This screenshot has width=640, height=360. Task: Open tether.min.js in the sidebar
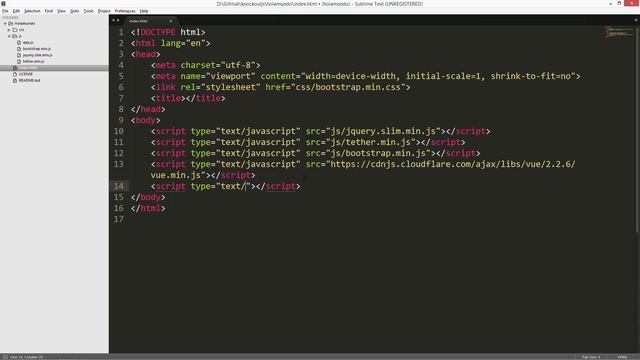point(33,61)
